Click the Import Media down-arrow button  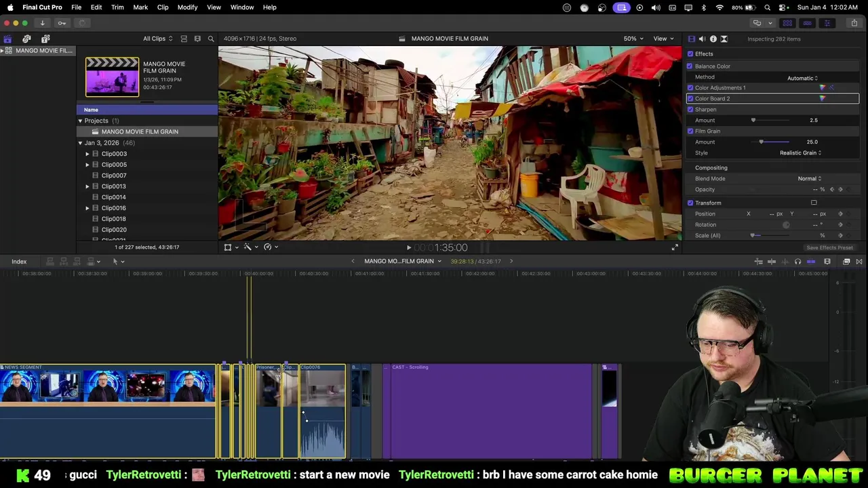42,23
